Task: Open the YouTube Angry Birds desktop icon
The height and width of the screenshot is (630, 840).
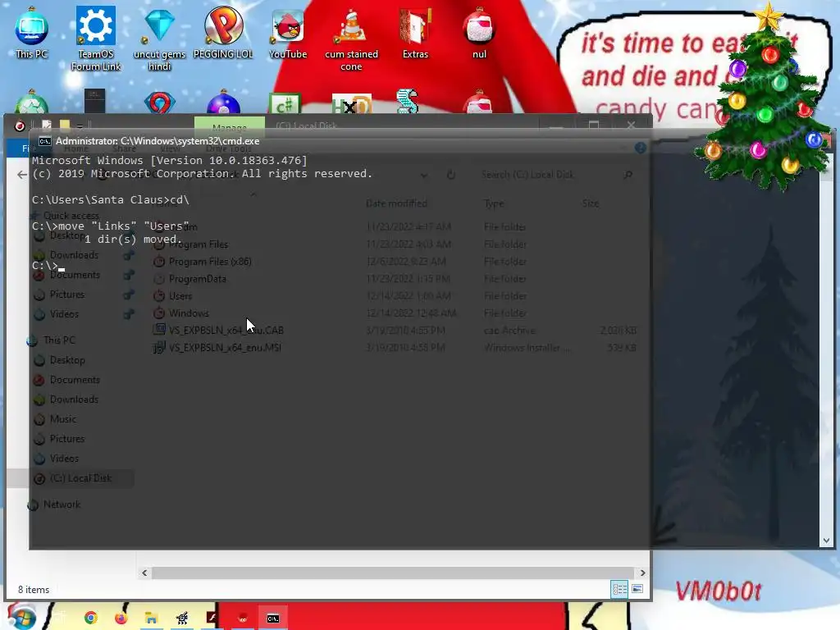Action: [288, 32]
